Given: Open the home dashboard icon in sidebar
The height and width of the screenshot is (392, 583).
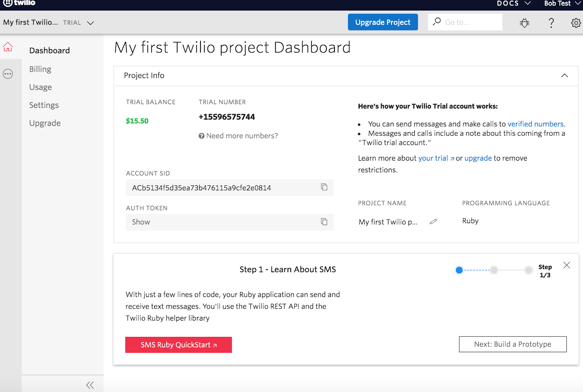Looking at the screenshot, I should pos(8,47).
